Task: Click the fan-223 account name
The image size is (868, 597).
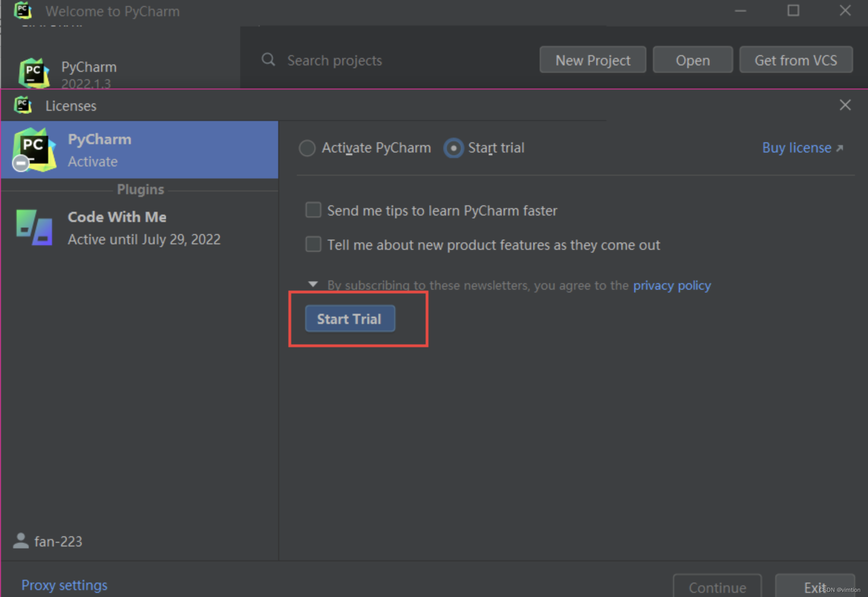Action: (x=58, y=541)
